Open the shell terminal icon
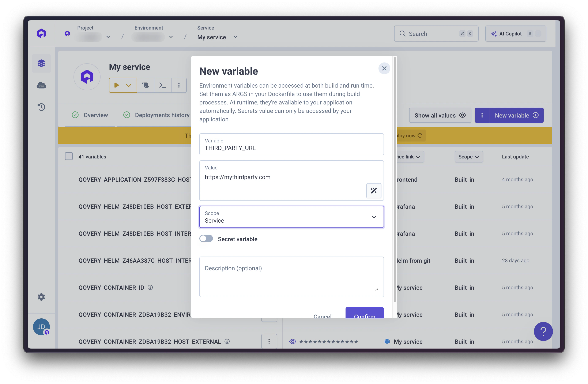Screen dimensions: 588x384 pos(162,85)
